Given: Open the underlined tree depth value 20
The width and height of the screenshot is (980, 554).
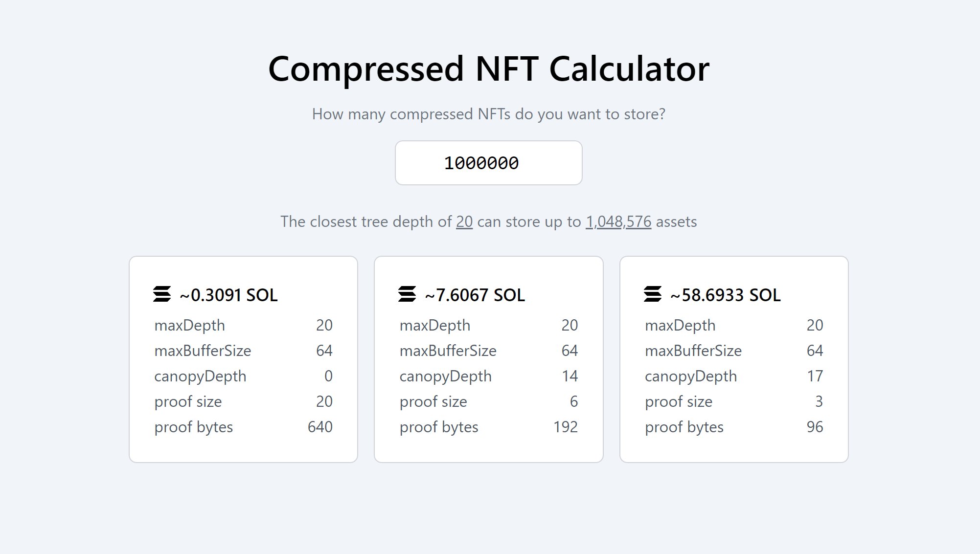Looking at the screenshot, I should pos(464,222).
